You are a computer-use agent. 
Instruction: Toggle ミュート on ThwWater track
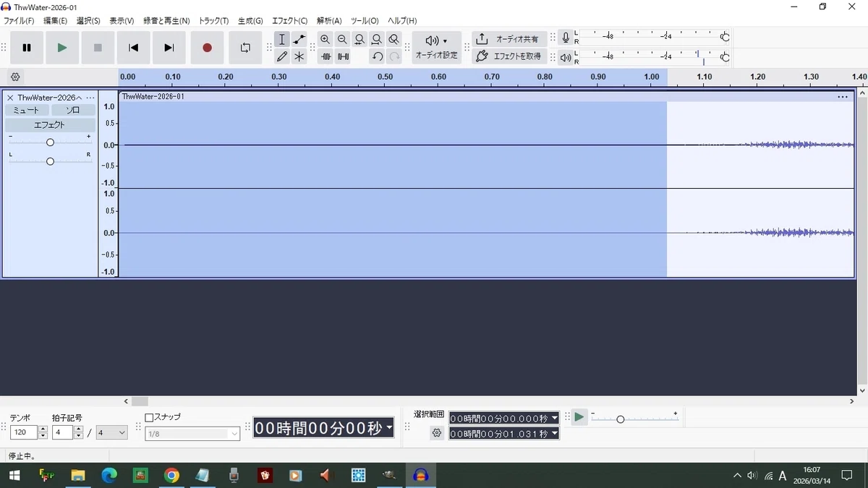[27, 110]
